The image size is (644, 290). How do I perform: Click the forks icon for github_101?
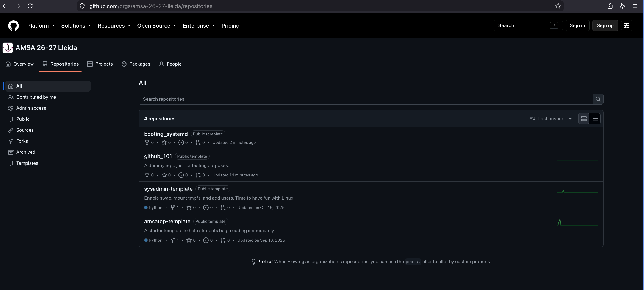pyautogui.click(x=147, y=175)
